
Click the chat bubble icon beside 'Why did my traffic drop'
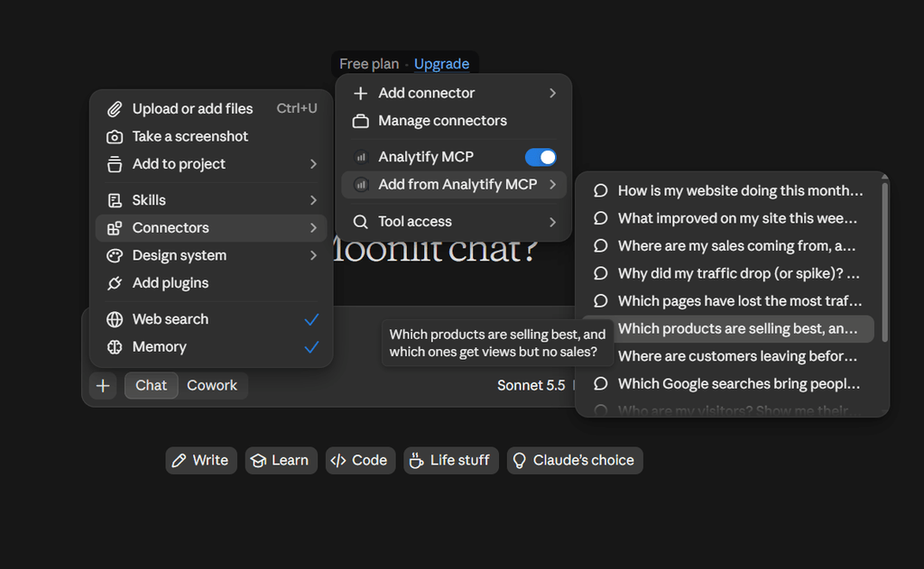600,273
